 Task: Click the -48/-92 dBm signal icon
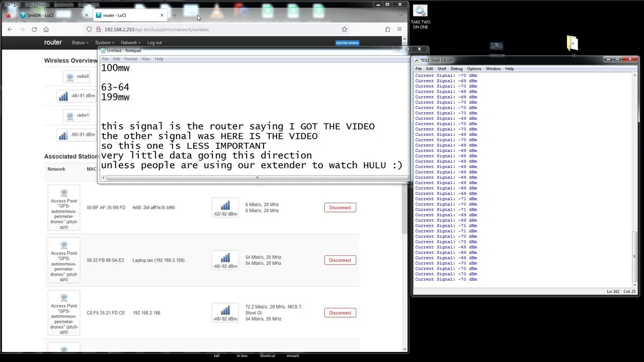[x=225, y=313]
